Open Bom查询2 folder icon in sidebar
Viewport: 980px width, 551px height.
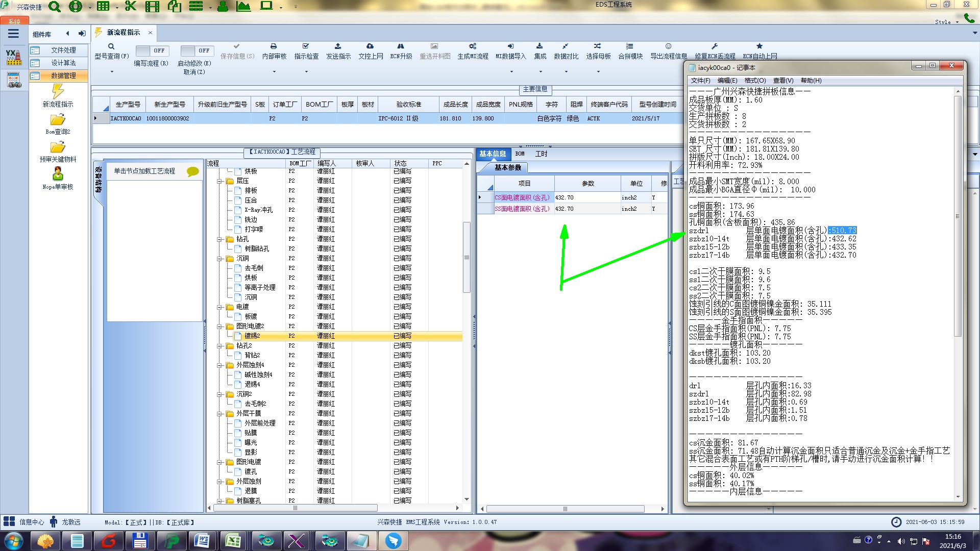click(58, 120)
